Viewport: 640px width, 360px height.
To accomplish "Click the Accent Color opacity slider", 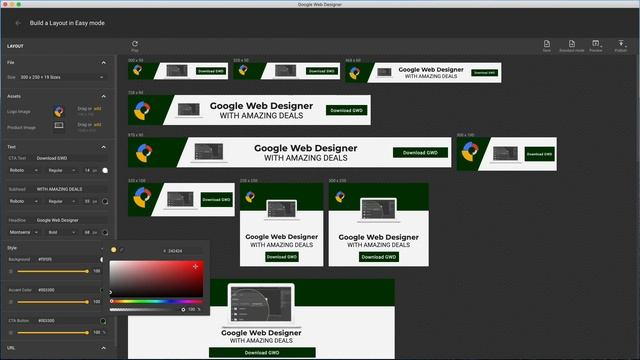I will coord(52,302).
